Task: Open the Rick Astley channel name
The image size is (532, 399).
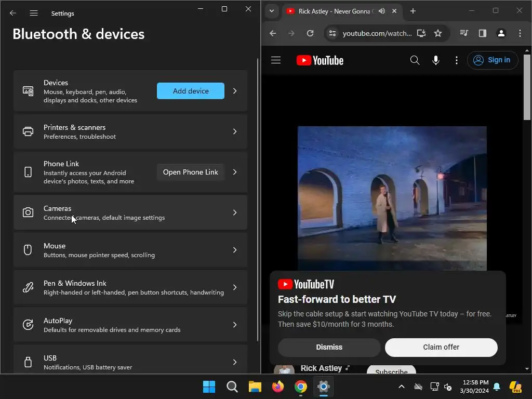Action: pyautogui.click(x=321, y=368)
